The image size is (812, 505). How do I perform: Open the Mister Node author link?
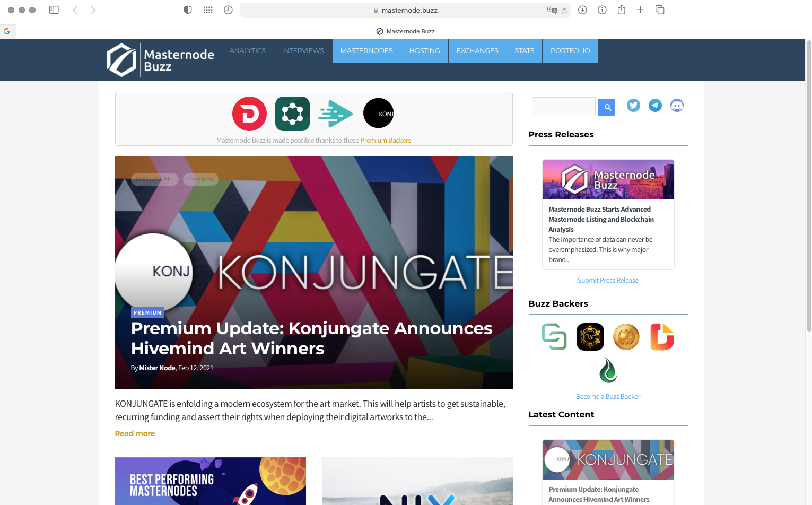[x=157, y=368]
